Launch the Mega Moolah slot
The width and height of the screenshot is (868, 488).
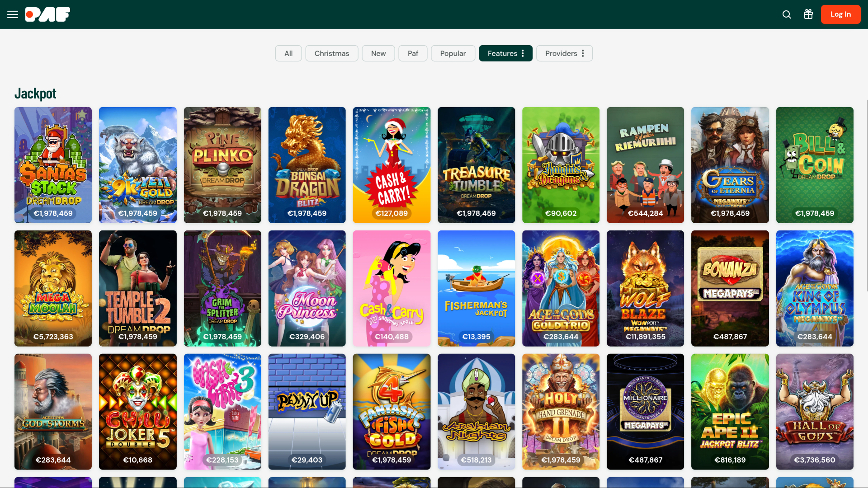[53, 288]
